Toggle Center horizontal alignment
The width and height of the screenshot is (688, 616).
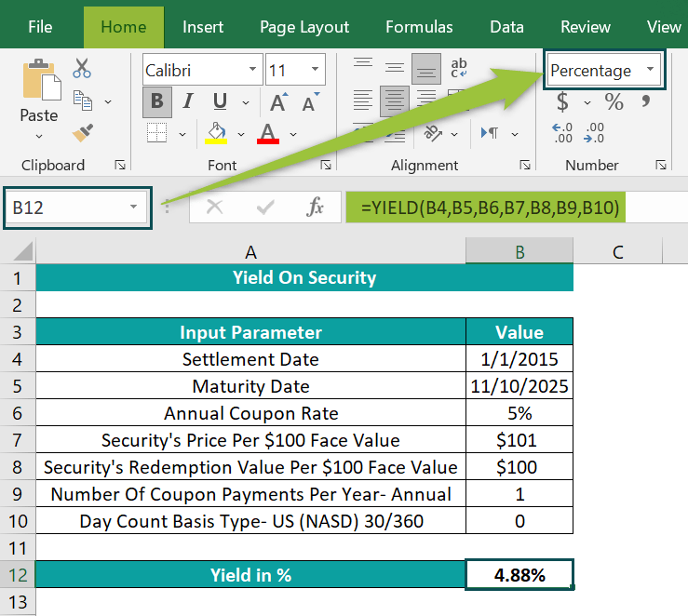tap(395, 101)
